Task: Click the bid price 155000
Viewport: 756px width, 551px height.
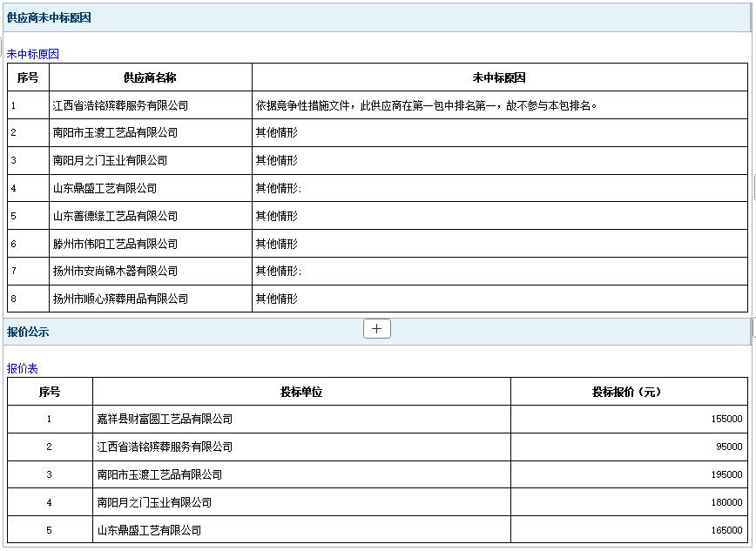Action: (726, 419)
